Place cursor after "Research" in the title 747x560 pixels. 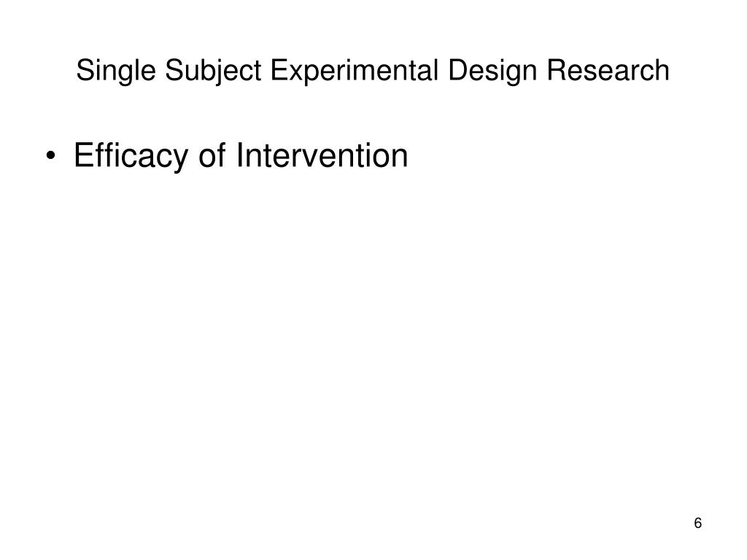(x=671, y=71)
